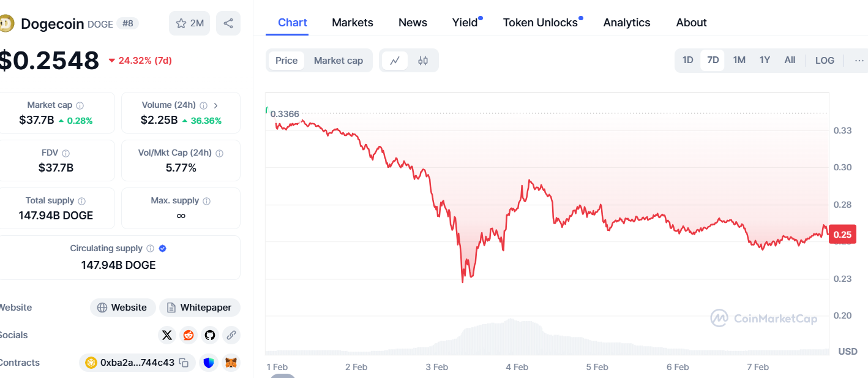Switch to candlestick chart view icon
This screenshot has width=868, height=378.
[x=423, y=61]
